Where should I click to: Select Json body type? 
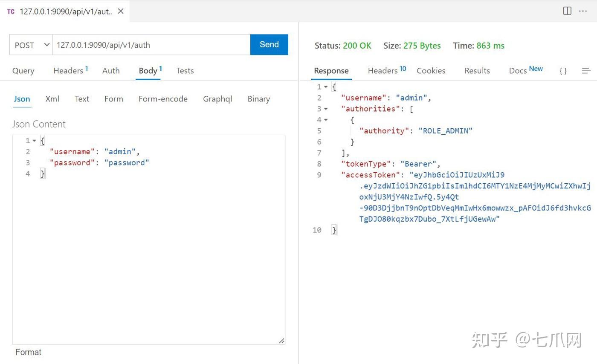coord(22,99)
